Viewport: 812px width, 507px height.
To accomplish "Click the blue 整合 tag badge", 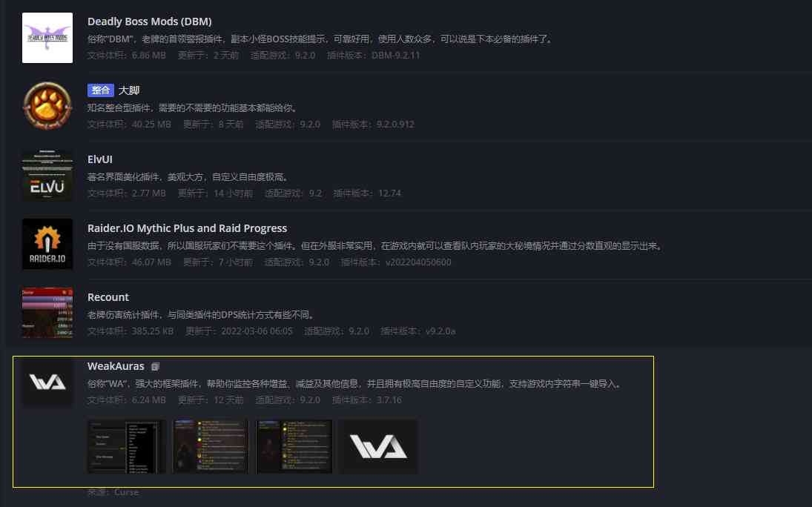I will click(100, 90).
